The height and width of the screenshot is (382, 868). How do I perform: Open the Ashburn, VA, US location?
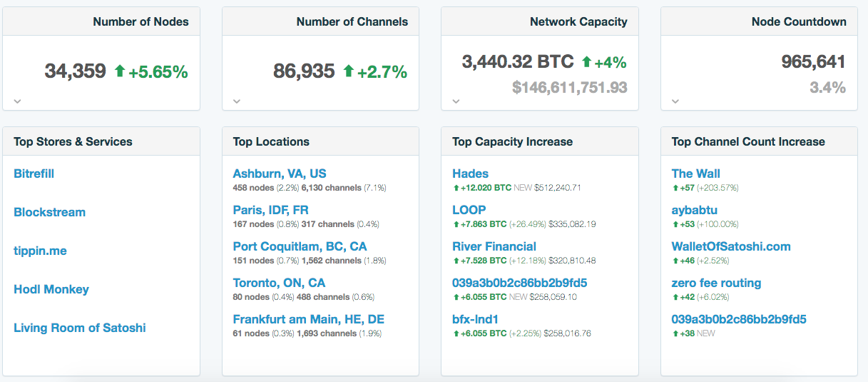tap(280, 174)
